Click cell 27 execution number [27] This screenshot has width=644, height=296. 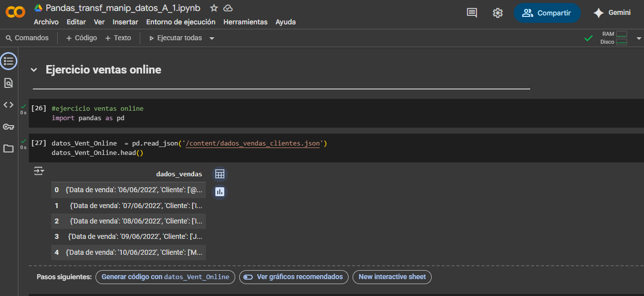pyautogui.click(x=38, y=143)
